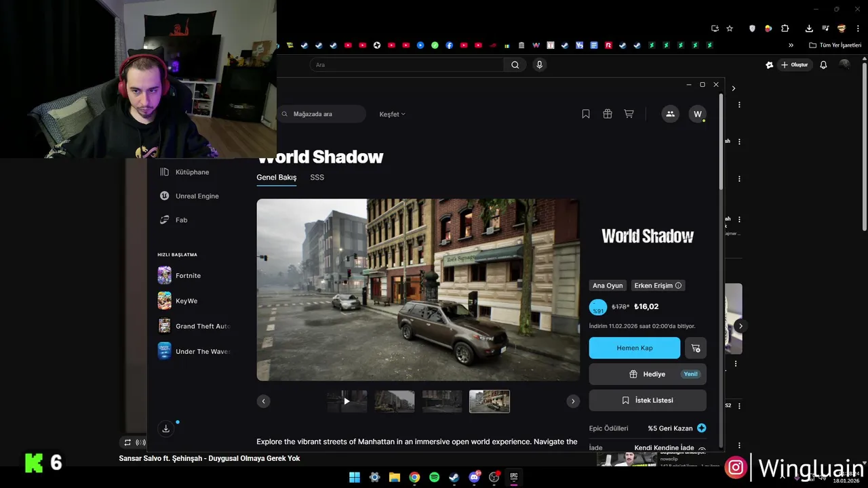Viewport: 868px width, 488px height.
Task: Launch KeyWe from quick launch list
Action: pyautogui.click(x=186, y=301)
